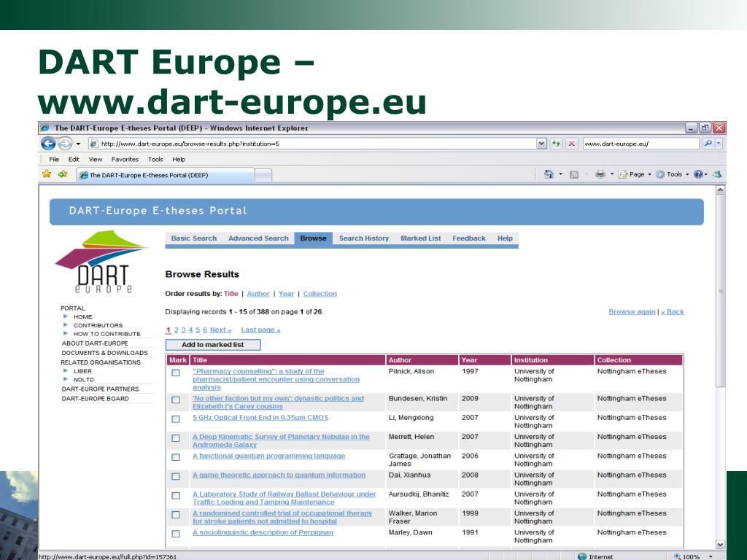Check the "5 GHz Optical Front End" row
Screen dimensions: 747x560
176,419
